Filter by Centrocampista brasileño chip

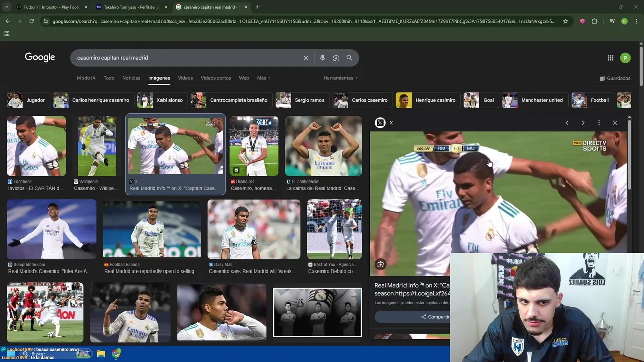[x=231, y=100]
